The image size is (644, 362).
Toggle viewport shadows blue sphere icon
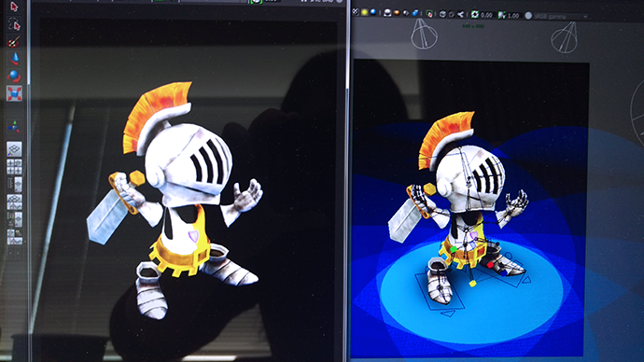click(x=373, y=12)
